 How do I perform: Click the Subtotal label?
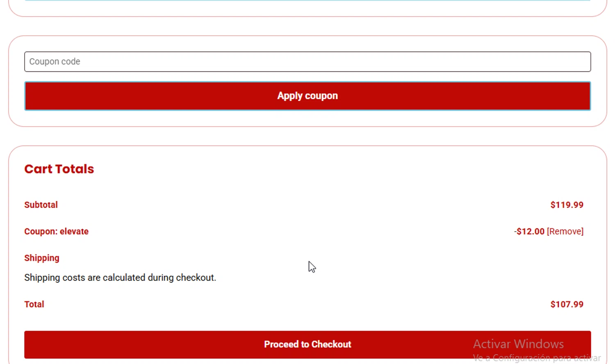pos(41,205)
